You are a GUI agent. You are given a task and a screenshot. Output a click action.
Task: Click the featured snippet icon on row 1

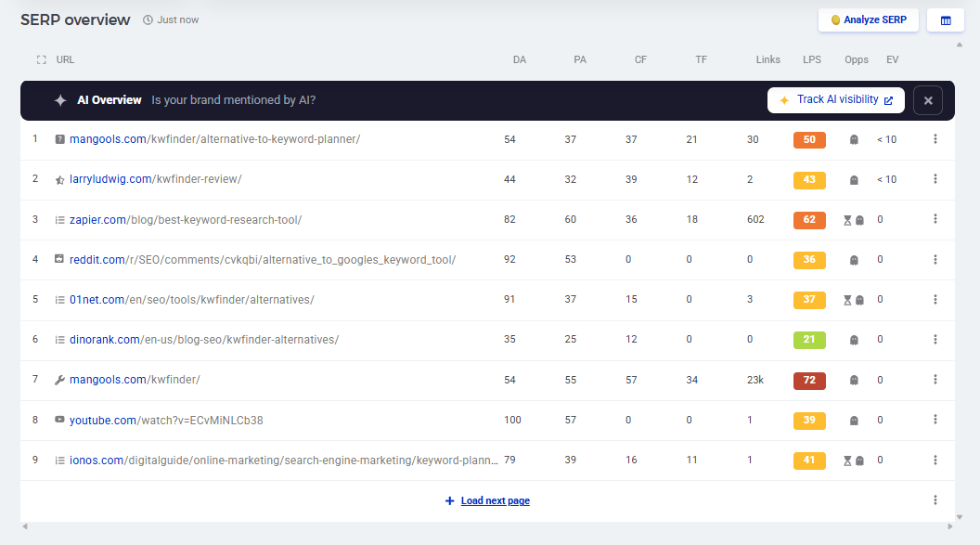coord(59,139)
